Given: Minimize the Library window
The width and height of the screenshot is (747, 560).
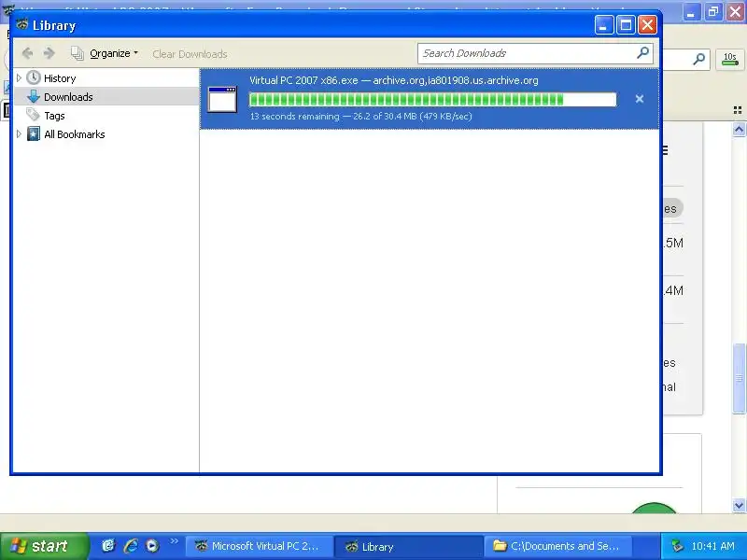Looking at the screenshot, I should pyautogui.click(x=603, y=25).
